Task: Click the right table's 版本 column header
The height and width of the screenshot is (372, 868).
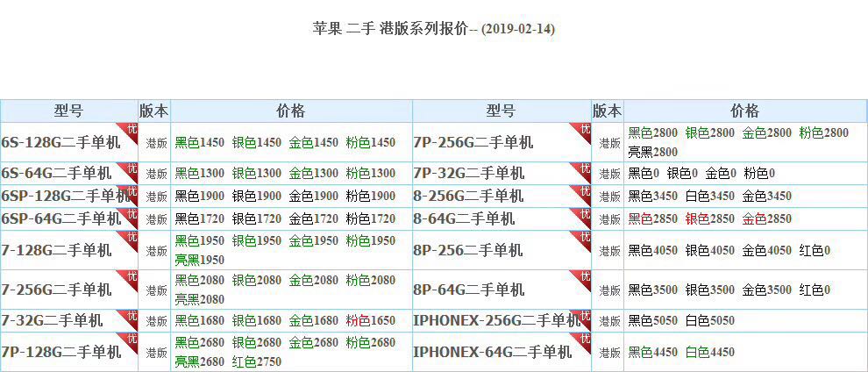Action: click(x=608, y=111)
